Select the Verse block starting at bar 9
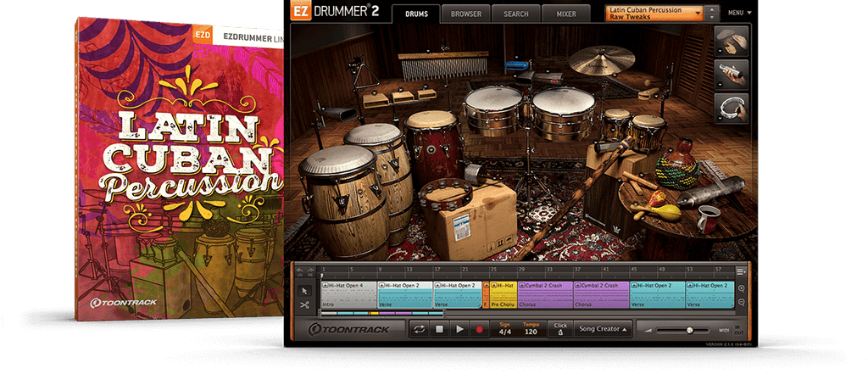This screenshot has width=868, height=374. [404, 294]
